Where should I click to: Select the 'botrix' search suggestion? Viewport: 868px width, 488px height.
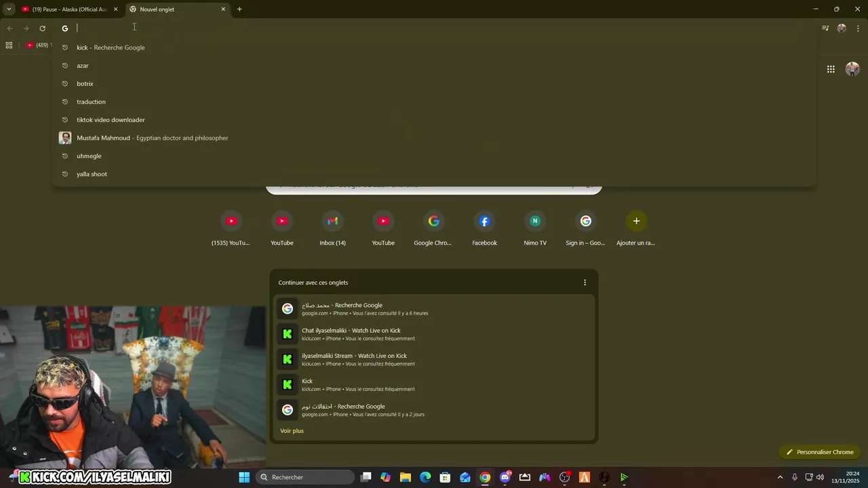click(434, 83)
